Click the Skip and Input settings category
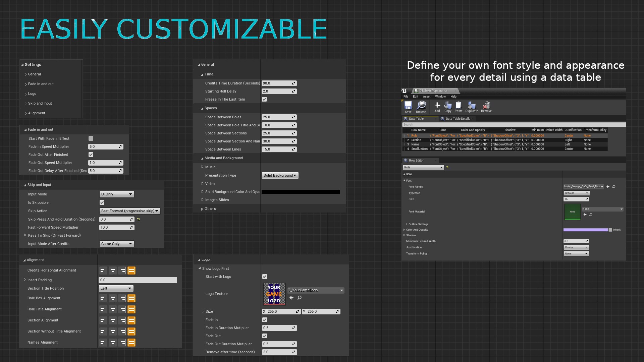This screenshot has width=644, height=362. tap(40, 103)
